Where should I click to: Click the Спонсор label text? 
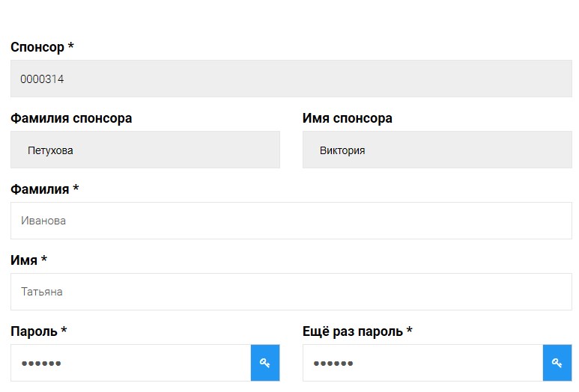pos(37,47)
